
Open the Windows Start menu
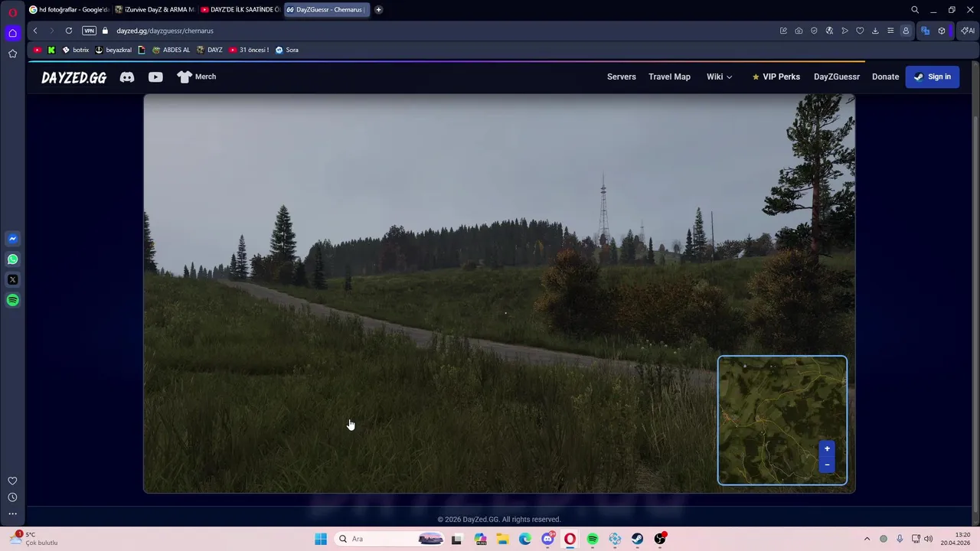[x=321, y=539]
